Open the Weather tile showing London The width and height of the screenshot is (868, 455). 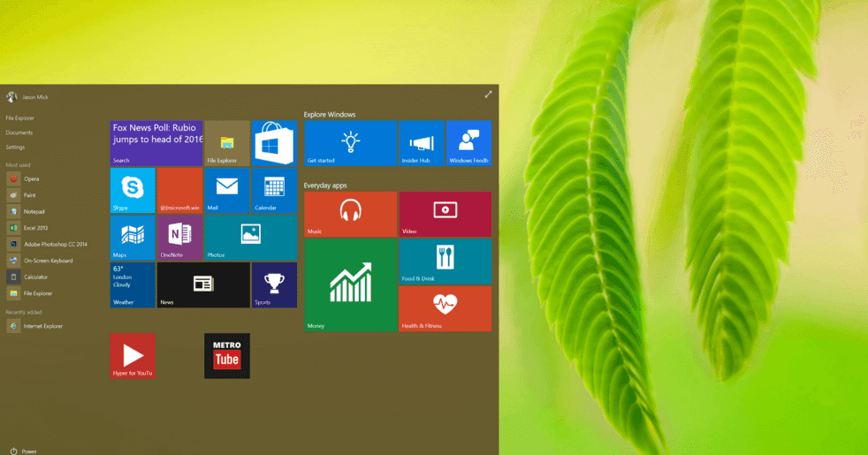[x=133, y=285]
